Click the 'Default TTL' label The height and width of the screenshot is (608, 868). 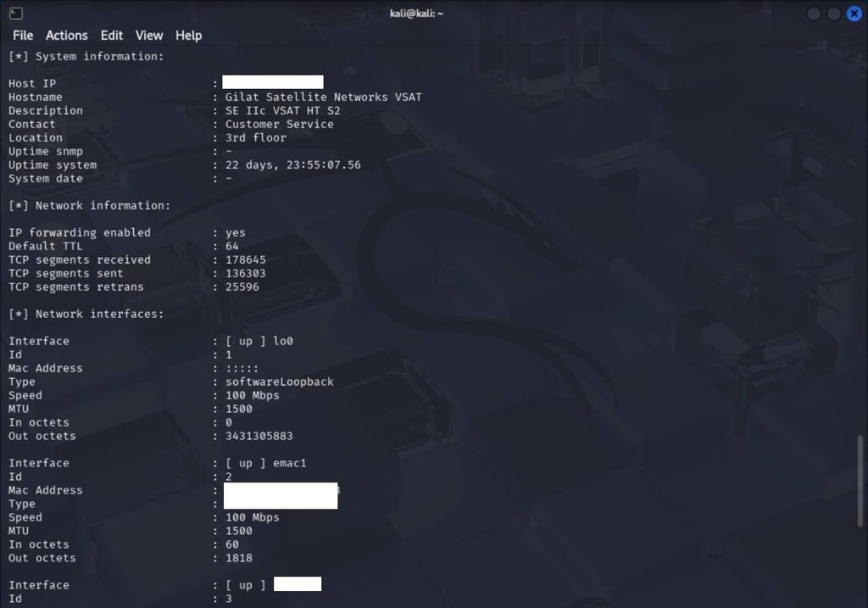click(x=46, y=247)
